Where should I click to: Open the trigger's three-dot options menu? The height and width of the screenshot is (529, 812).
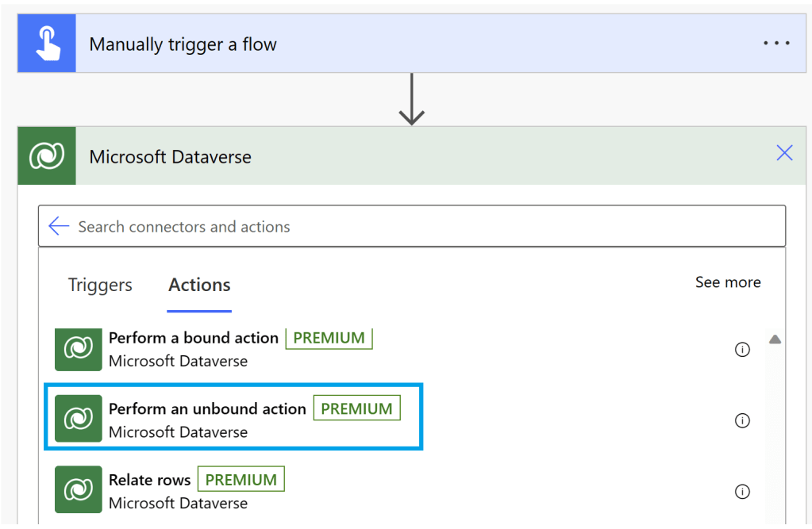pyautogui.click(x=776, y=44)
